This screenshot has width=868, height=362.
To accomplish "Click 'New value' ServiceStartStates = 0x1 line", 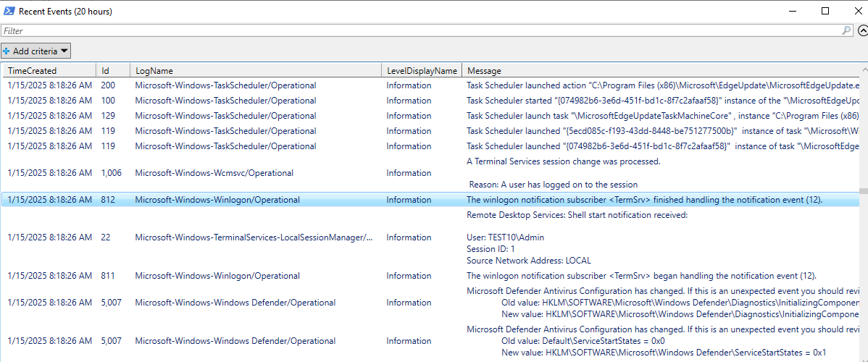I will point(664,353).
